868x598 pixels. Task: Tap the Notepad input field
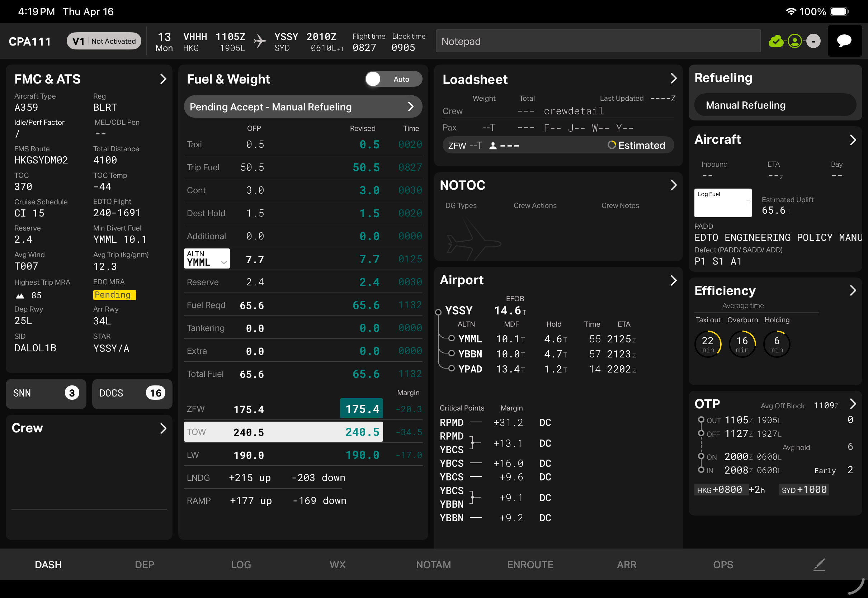point(598,41)
